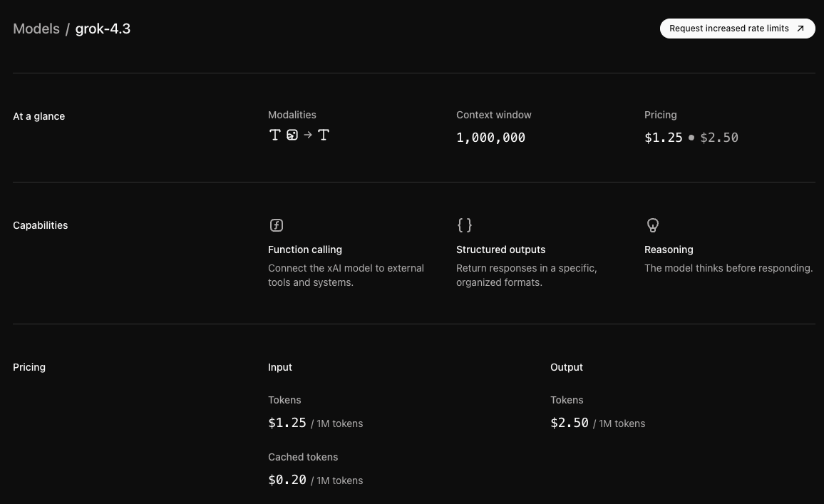
Task: Click the Capabilities section label
Action: [x=41, y=225]
